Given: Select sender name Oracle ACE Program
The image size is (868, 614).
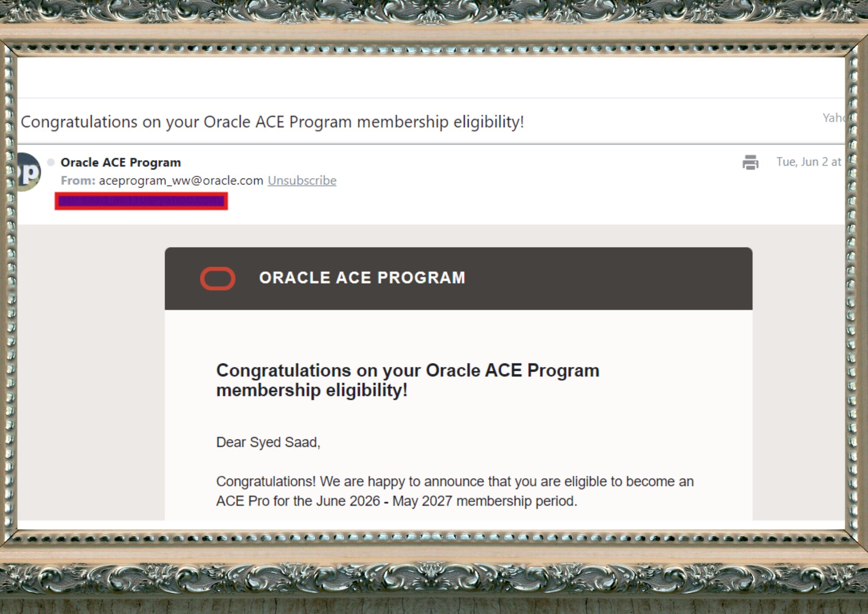Looking at the screenshot, I should (121, 162).
